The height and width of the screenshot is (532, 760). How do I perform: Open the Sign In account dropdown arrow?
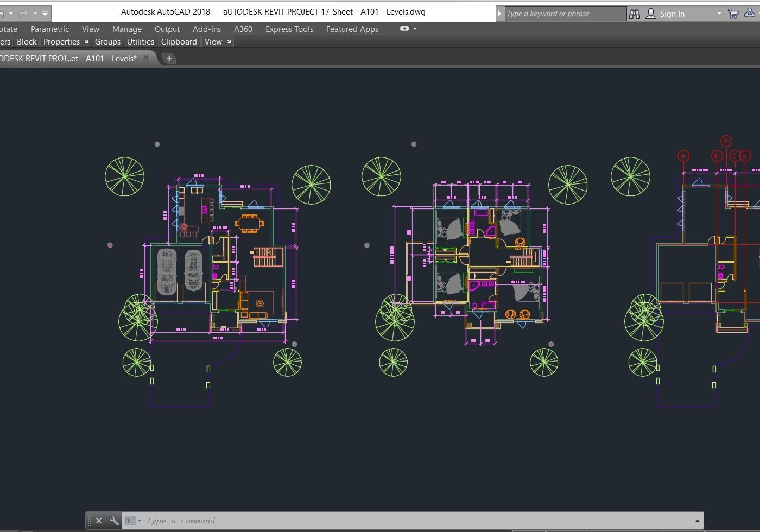click(x=719, y=14)
